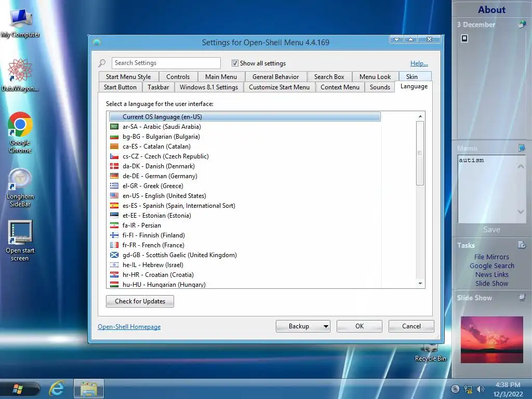Launch Google Chrome from desktop
Image resolution: width=532 pixels, height=399 pixels.
point(20,132)
